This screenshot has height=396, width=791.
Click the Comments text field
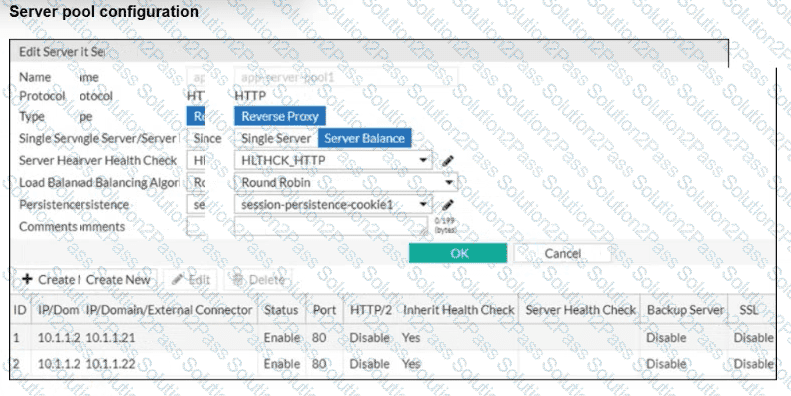coord(331,226)
